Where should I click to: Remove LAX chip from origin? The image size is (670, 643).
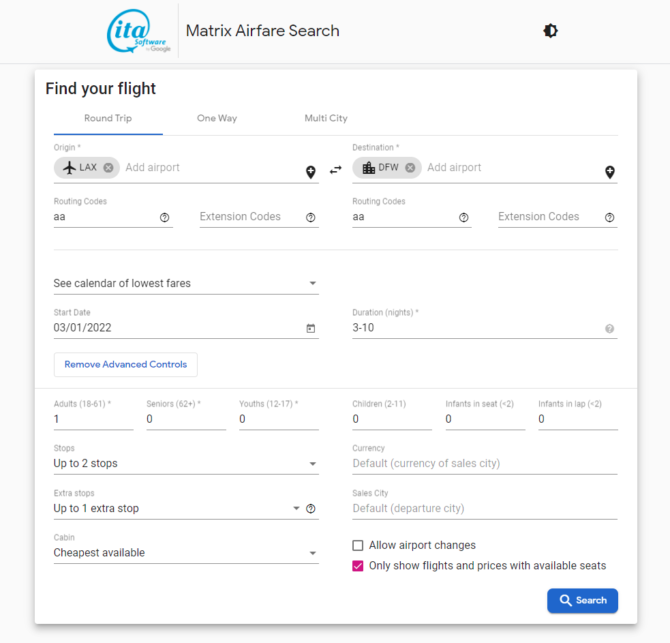109,167
